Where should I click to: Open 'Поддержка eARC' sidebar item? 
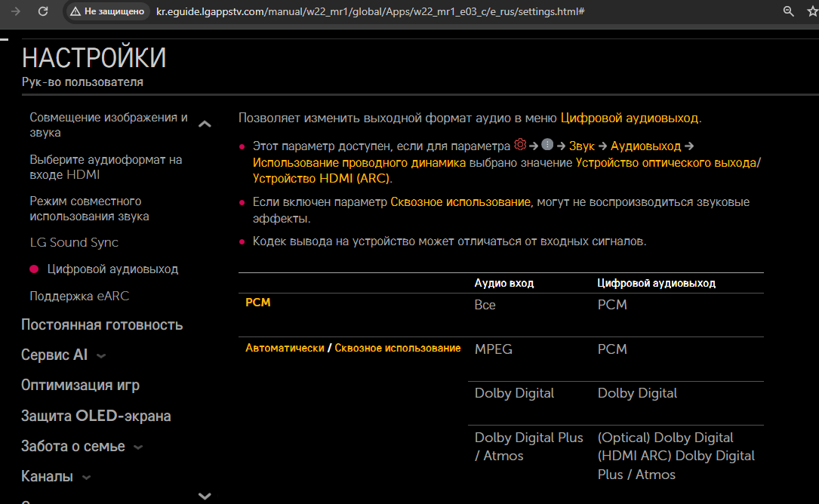79,296
